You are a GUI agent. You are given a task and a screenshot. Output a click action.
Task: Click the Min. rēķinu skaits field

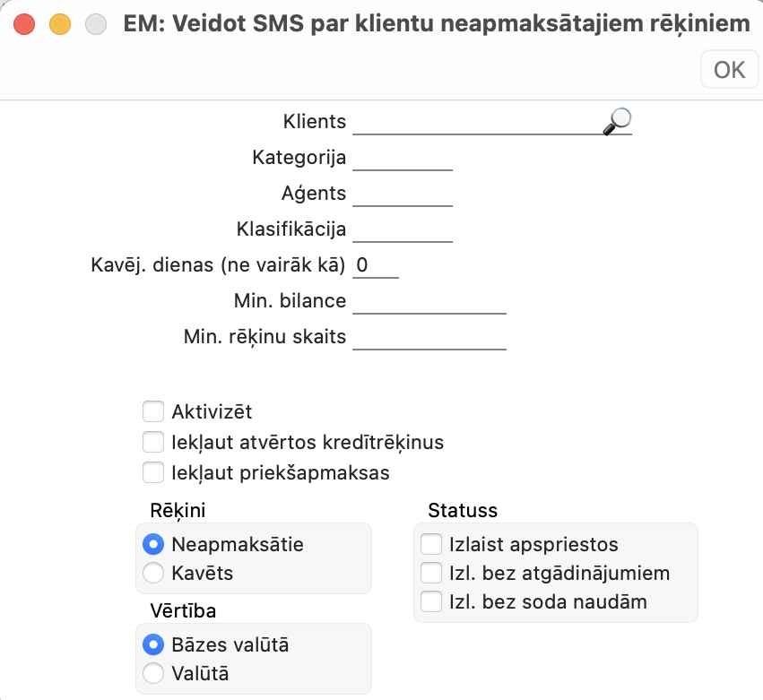429,337
